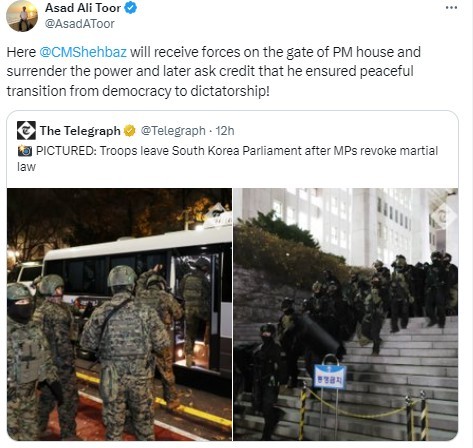Screen dimensions: 473x448
Task: Click the Telegraph watermark on the left photo
Action: click(218, 215)
